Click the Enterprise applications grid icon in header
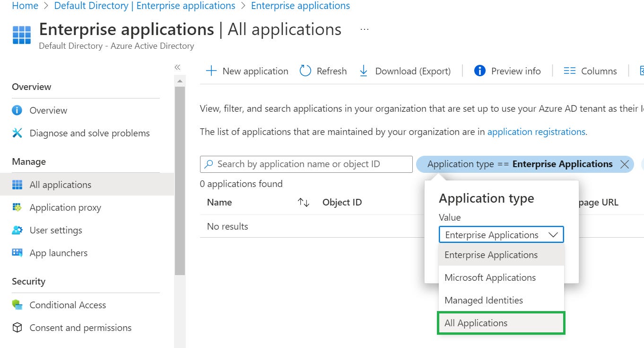This screenshot has width=644, height=348. click(x=21, y=35)
